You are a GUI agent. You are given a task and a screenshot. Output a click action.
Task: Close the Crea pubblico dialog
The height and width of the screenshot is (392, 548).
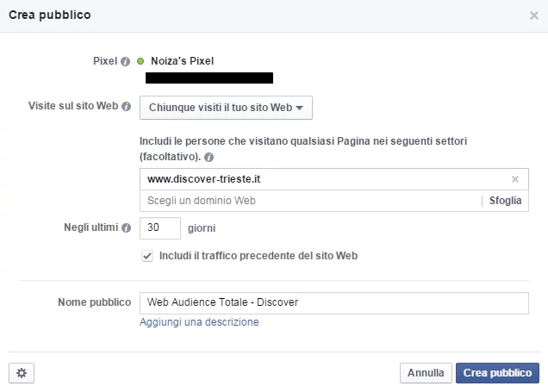pyautogui.click(x=533, y=16)
